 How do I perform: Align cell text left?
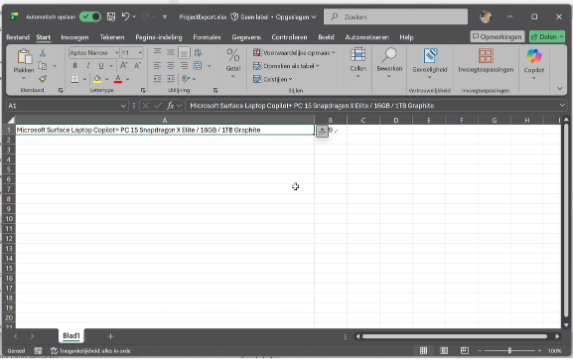click(x=158, y=66)
